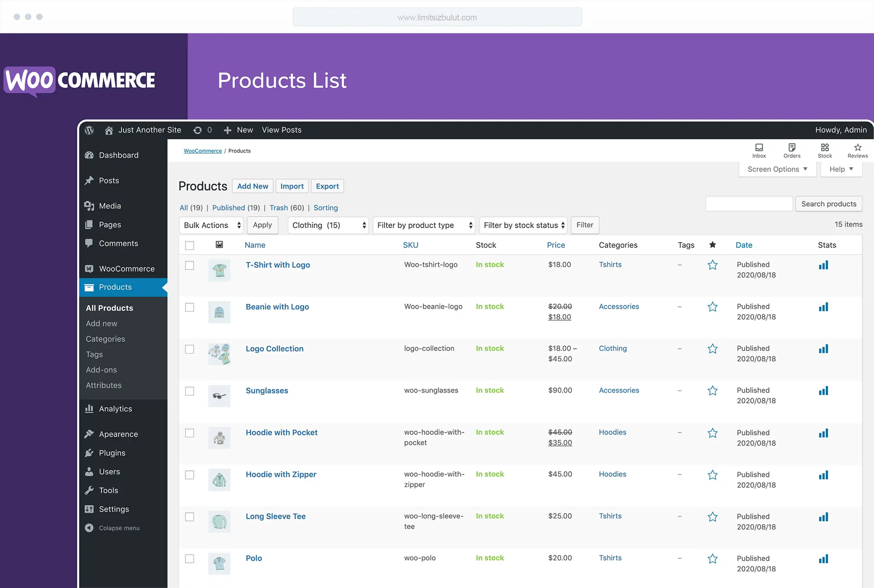Open the Sunglasses product thumbnail
This screenshot has width=874, height=588.
[x=219, y=396]
